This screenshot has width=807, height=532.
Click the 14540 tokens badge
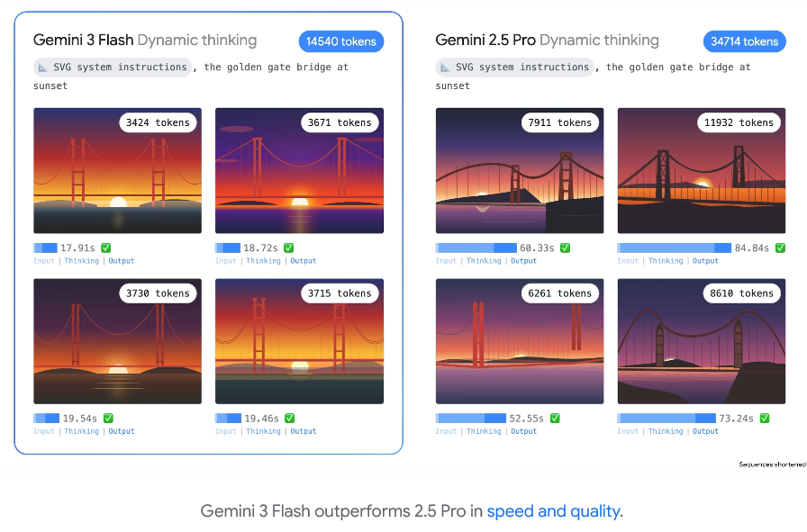click(x=341, y=41)
